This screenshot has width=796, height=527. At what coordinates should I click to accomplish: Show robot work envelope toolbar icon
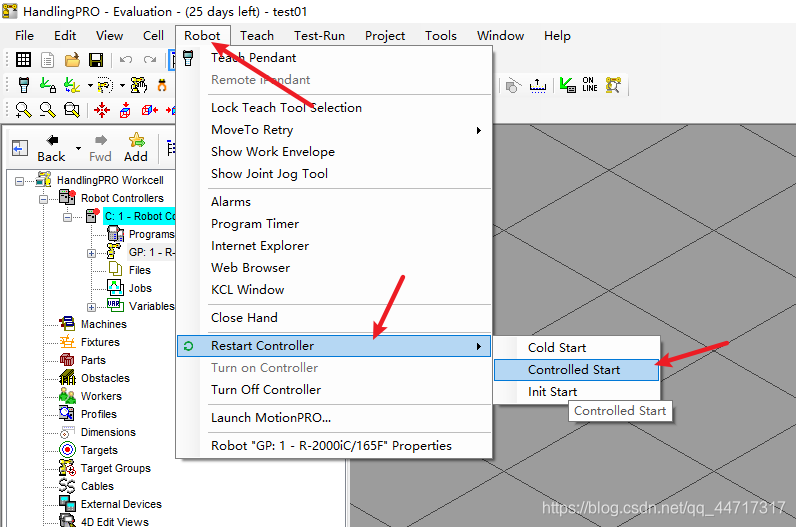105,85
